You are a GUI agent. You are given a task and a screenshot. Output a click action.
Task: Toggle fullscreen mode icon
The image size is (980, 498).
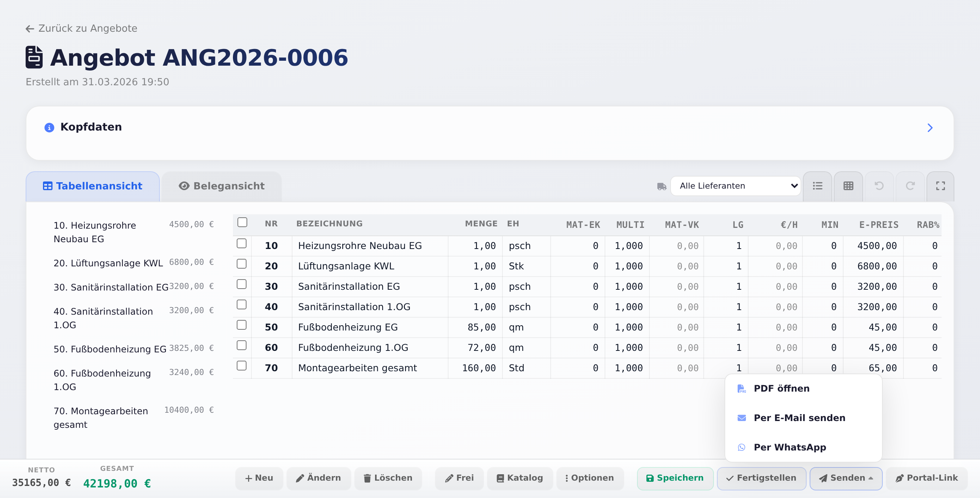(x=940, y=186)
